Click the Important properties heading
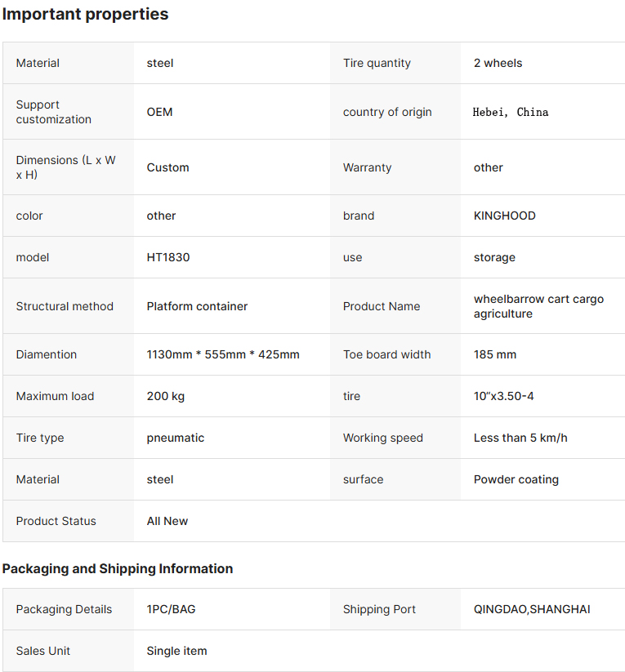 pyautogui.click(x=85, y=14)
